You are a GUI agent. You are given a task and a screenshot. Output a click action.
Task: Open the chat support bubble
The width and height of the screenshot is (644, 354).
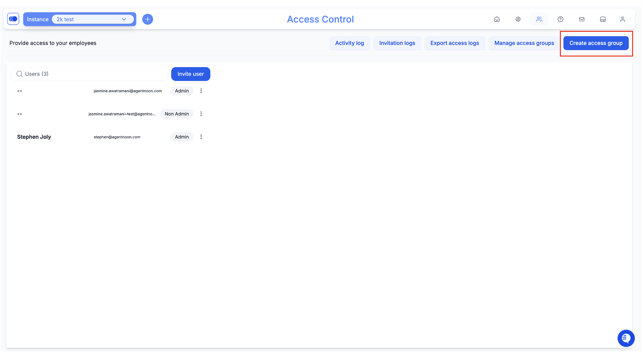[x=626, y=338]
